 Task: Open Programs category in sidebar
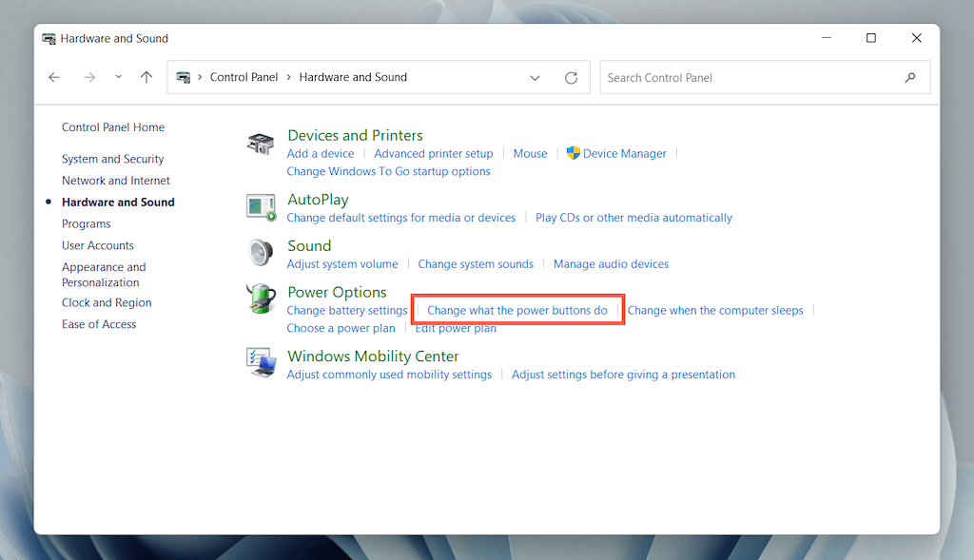(x=87, y=224)
